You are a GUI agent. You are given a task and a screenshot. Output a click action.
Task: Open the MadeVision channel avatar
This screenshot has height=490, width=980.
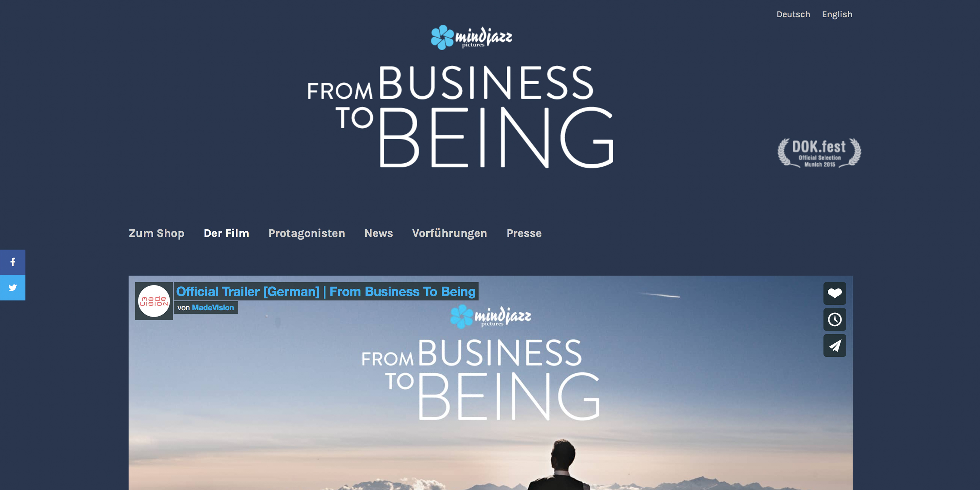click(154, 301)
